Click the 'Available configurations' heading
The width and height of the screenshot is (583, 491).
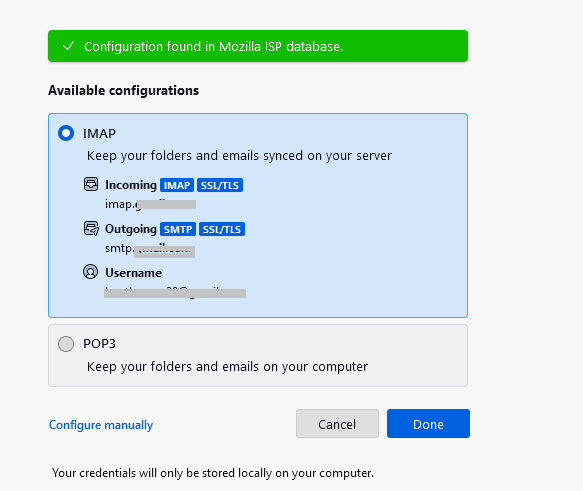(x=123, y=90)
